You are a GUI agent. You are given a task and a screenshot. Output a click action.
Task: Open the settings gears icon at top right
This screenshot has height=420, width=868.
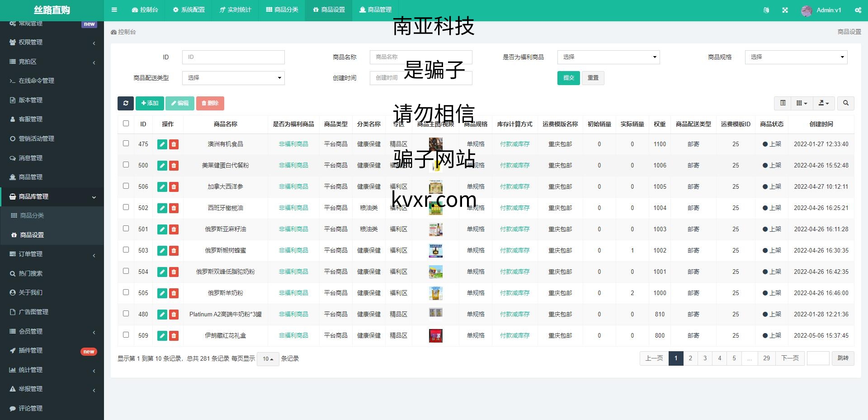pyautogui.click(x=858, y=10)
